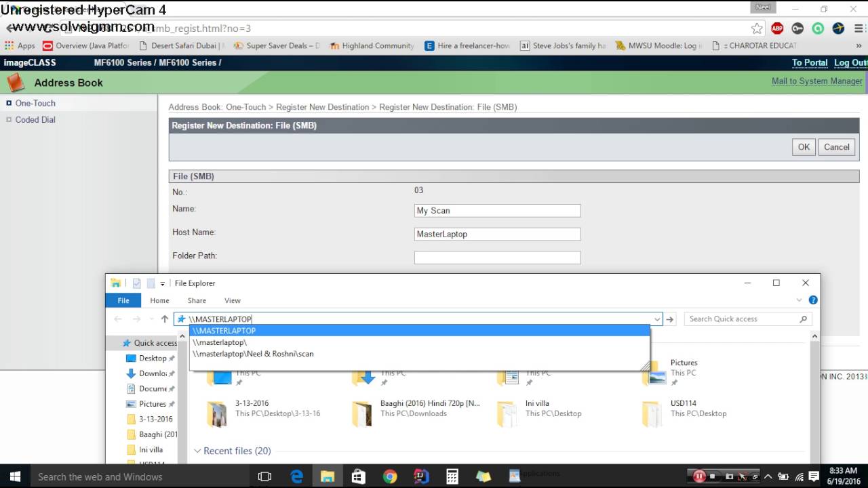Click Mail to System Manager link
The width and height of the screenshot is (868, 488).
[817, 81]
